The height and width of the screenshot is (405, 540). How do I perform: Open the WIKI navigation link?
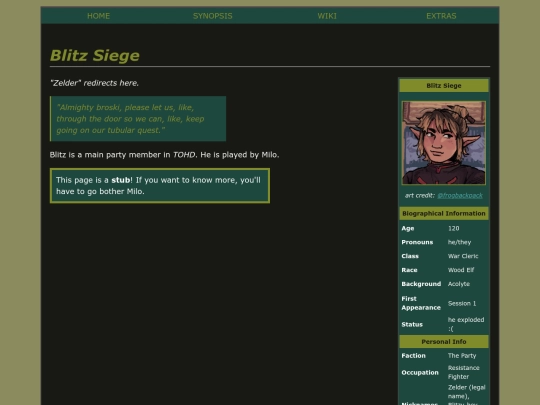point(327,16)
